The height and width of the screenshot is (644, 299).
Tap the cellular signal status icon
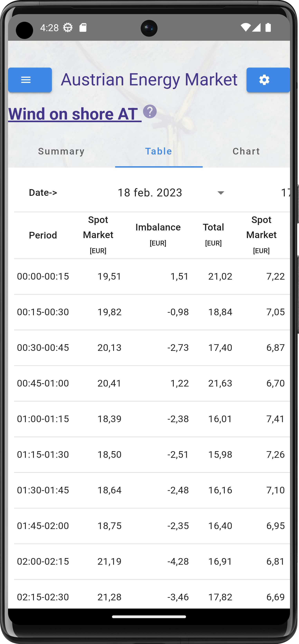coord(256,27)
